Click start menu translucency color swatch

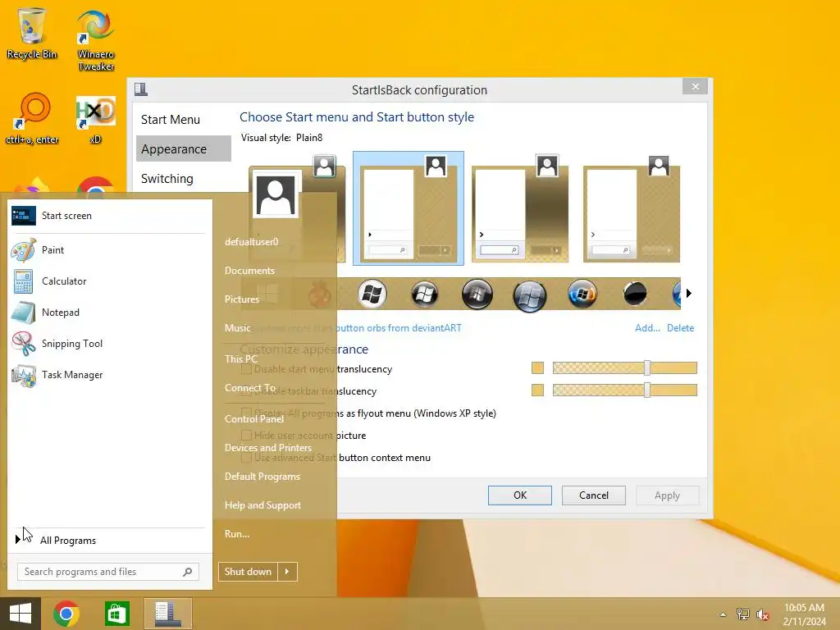pos(537,368)
